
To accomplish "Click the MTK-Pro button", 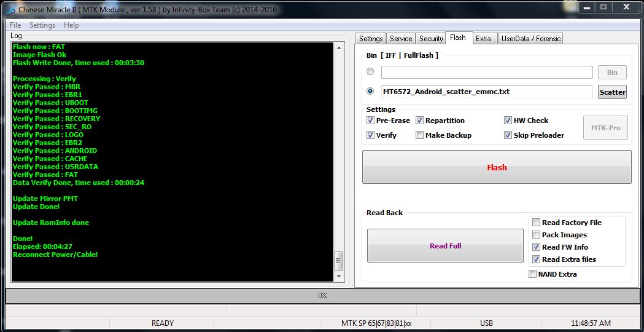I will (606, 128).
